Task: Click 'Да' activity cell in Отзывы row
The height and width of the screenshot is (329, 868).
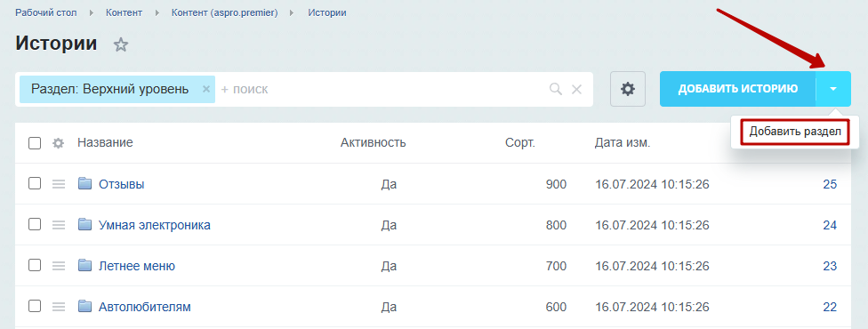Action: 390,184
